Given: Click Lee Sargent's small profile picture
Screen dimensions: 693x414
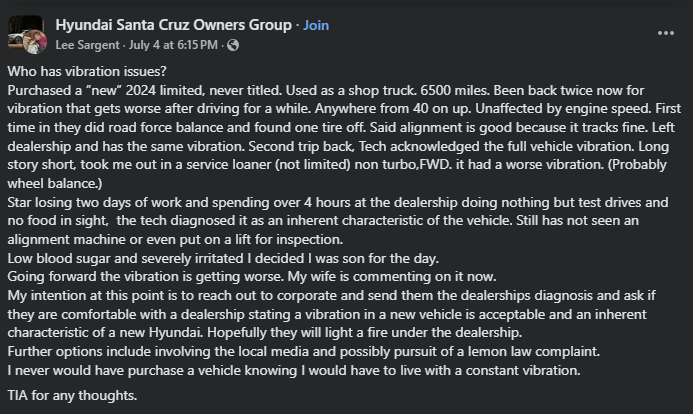Looking at the screenshot, I should click(37, 43).
